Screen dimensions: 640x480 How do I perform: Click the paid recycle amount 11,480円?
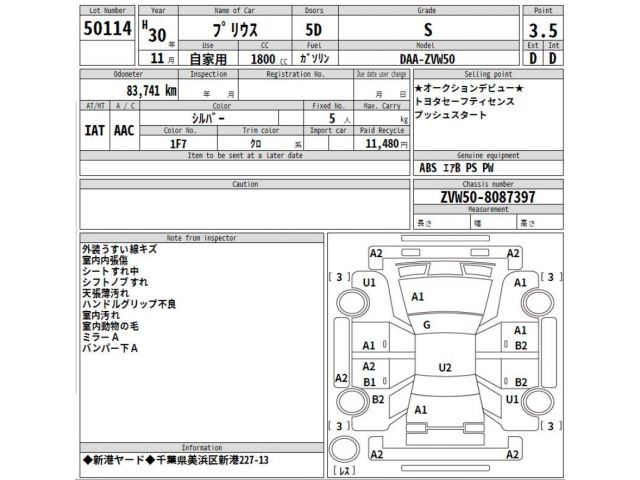[387, 144]
